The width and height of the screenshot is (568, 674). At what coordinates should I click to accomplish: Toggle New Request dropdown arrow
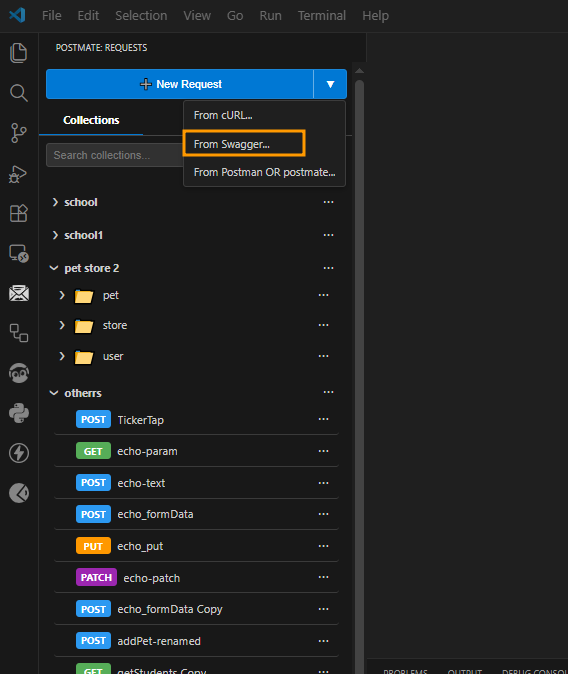(x=330, y=84)
